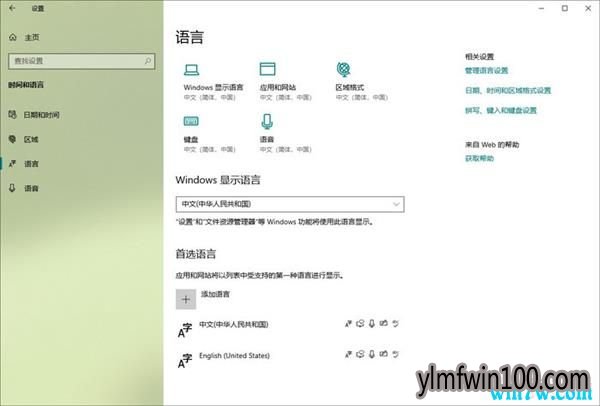This screenshot has height=406, width=600.
Task: Click the 区域格式 tile label
Action: point(350,88)
